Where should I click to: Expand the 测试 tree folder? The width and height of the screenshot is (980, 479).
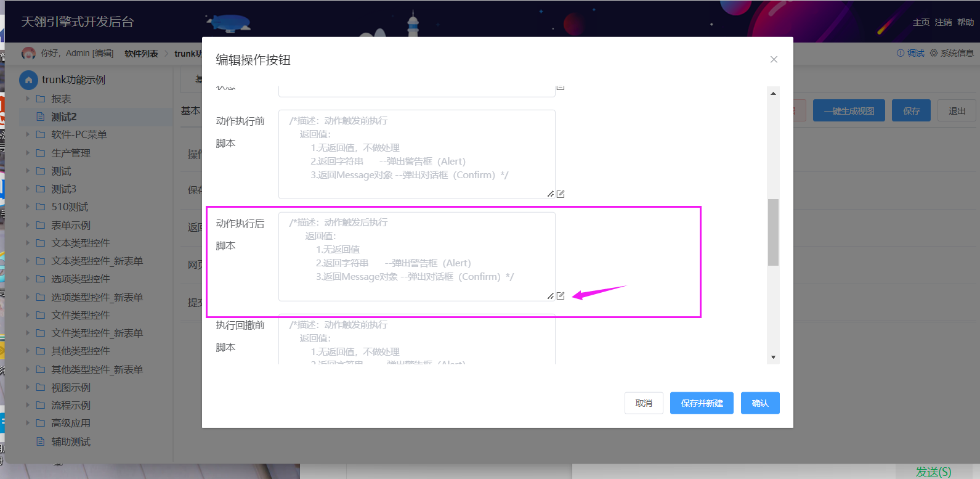(x=27, y=171)
